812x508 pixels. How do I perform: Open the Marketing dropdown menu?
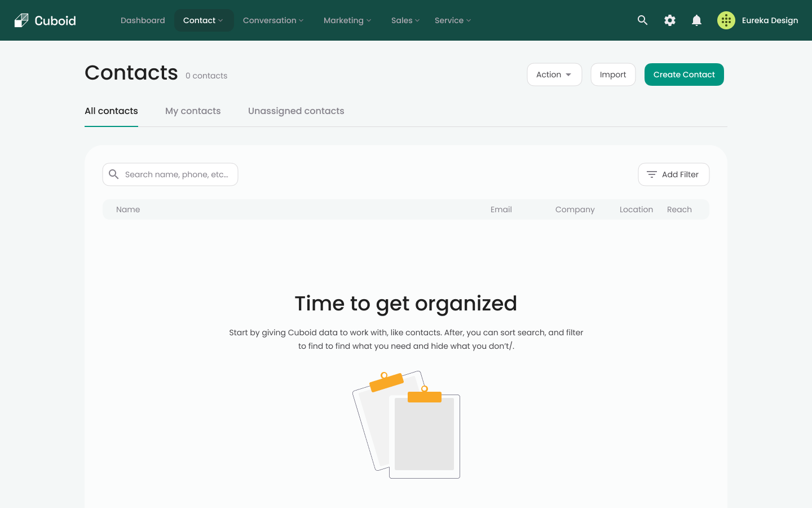[x=347, y=20]
